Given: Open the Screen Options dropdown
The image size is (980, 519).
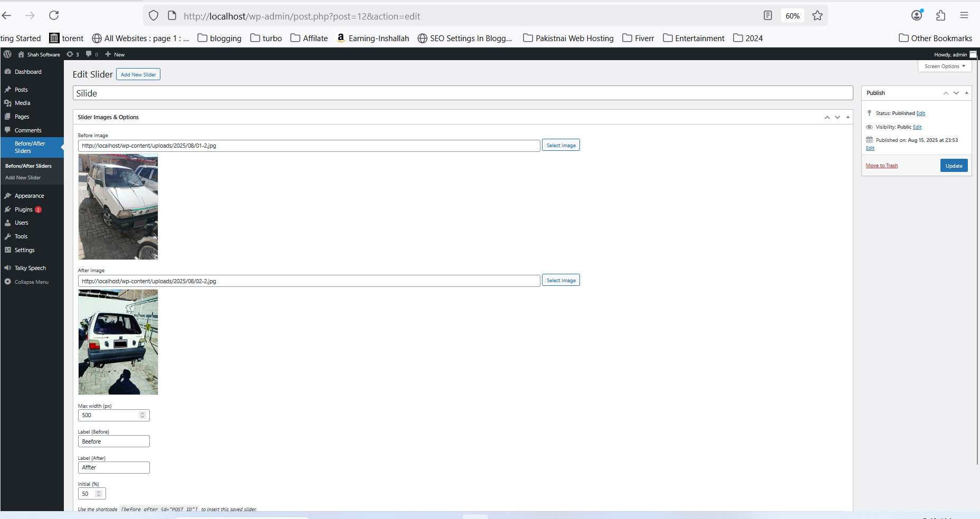Looking at the screenshot, I should tap(944, 66).
